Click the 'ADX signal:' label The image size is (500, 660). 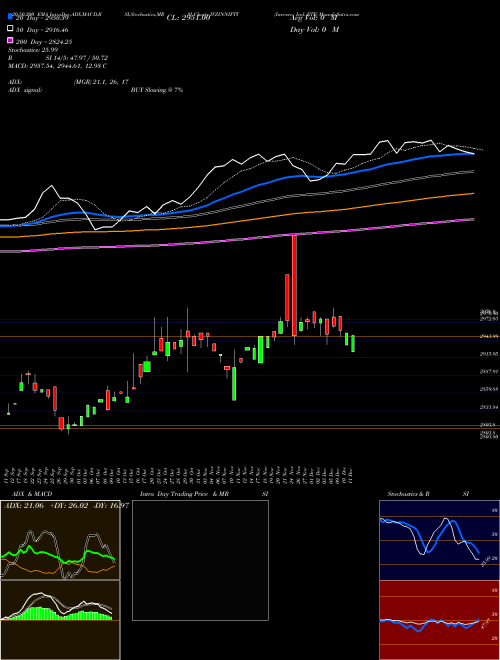[x=25, y=90]
